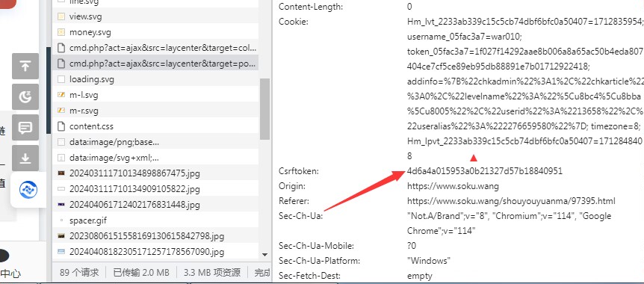This screenshot has width=644, height=284.
Task: Select request cmd.php target=po
Action: click(x=155, y=64)
